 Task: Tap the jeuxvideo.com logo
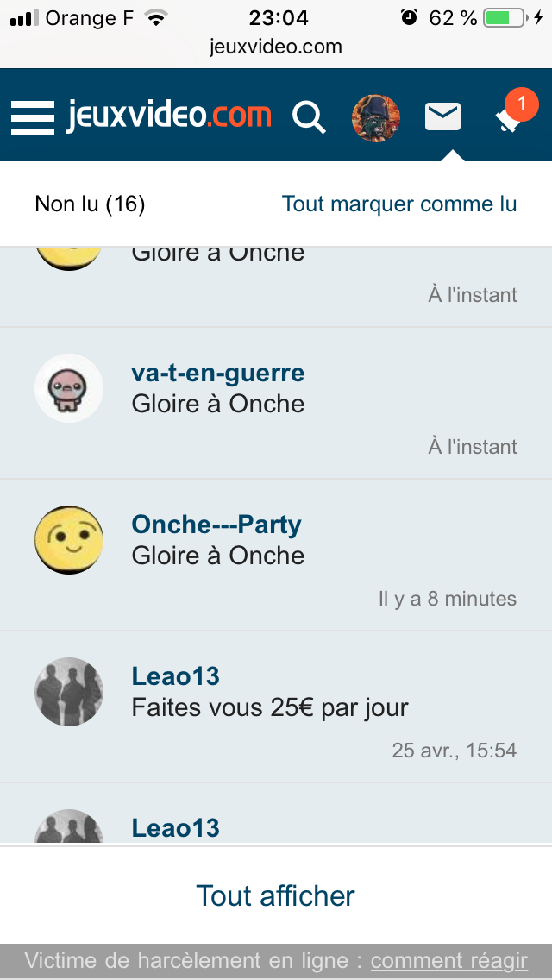coord(169,116)
